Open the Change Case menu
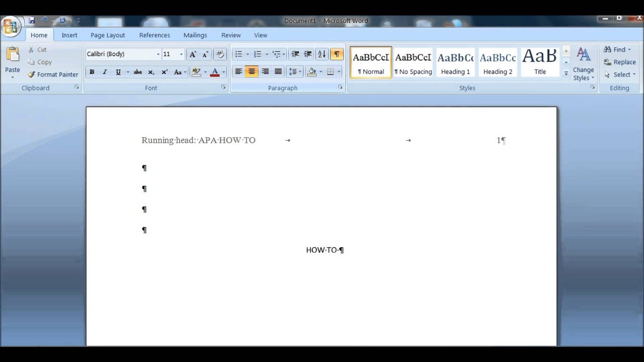Viewport: 644px width, 362px height. [180, 72]
